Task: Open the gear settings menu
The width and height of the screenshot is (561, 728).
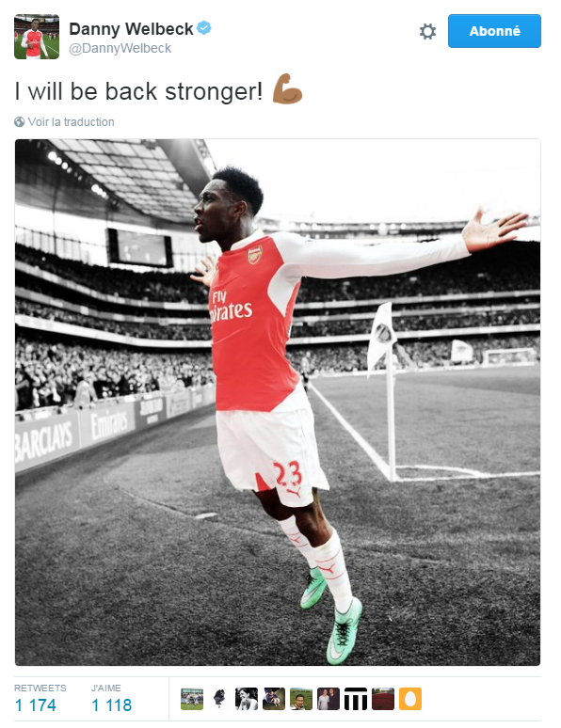Action: pos(427,32)
